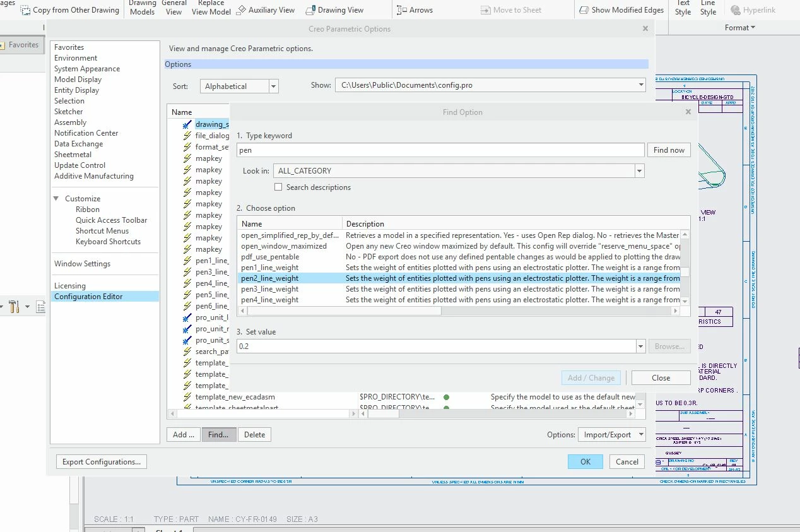The image size is (800, 532).
Task: Open the Set value dropdown arrow
Action: click(x=640, y=346)
